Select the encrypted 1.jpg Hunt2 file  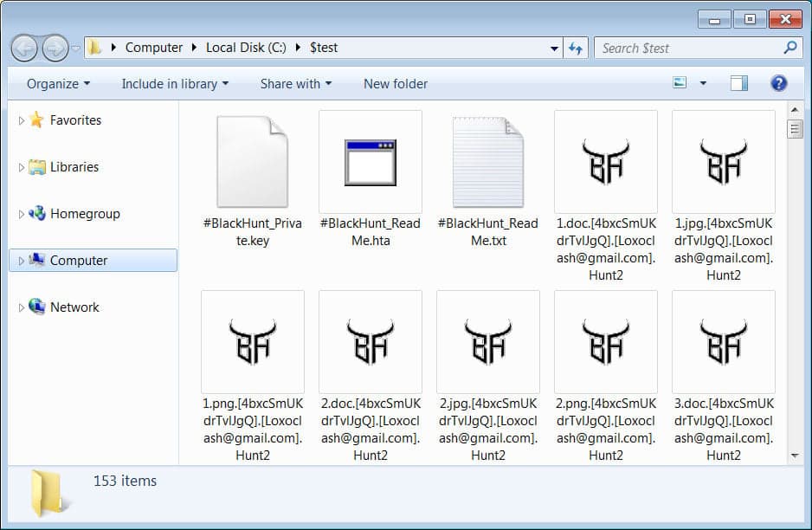[723, 162]
